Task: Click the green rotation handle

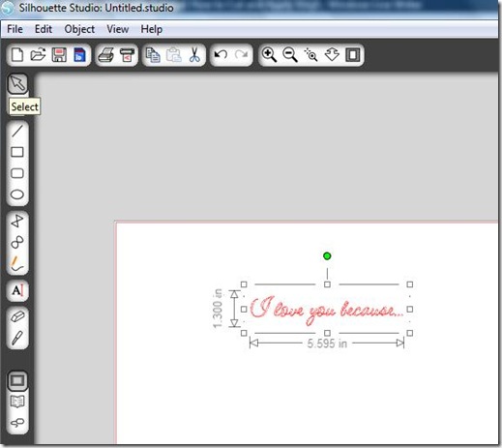Action: tap(327, 256)
